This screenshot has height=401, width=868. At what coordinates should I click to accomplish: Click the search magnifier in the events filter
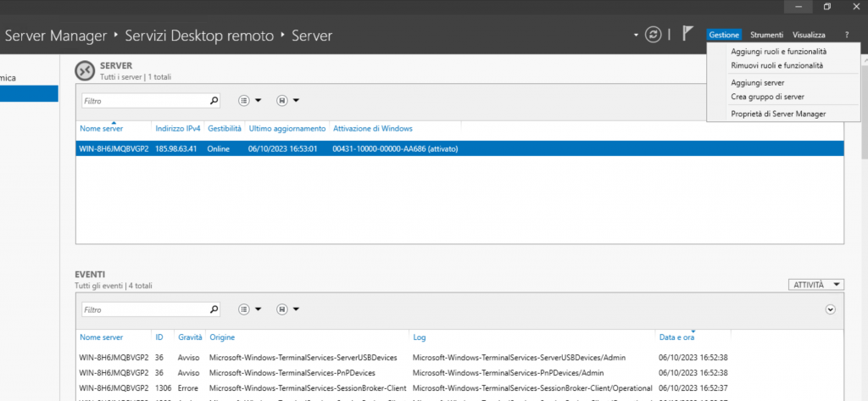point(214,309)
